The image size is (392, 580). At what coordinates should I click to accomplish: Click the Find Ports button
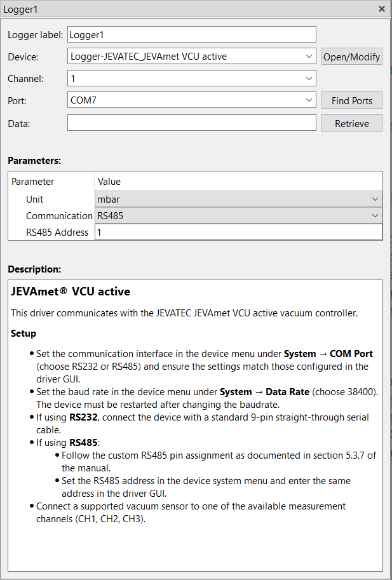coord(352,100)
